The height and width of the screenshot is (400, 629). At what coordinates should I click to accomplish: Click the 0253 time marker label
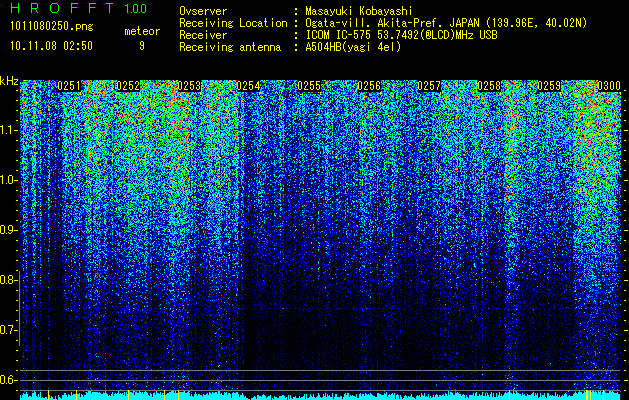[x=189, y=86]
